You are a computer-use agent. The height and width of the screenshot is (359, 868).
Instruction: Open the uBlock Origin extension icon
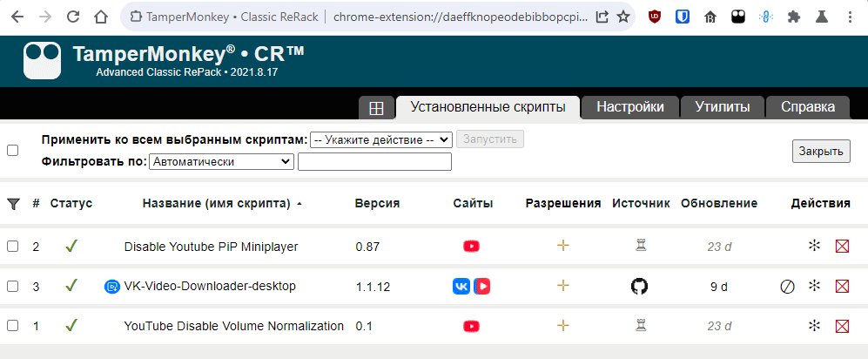tap(655, 17)
